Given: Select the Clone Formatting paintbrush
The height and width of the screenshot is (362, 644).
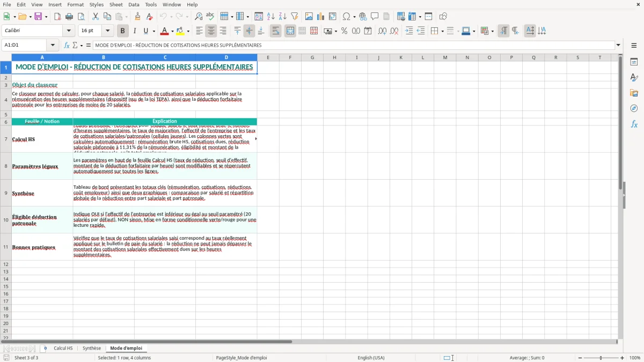Looking at the screenshot, I should coord(137,17).
